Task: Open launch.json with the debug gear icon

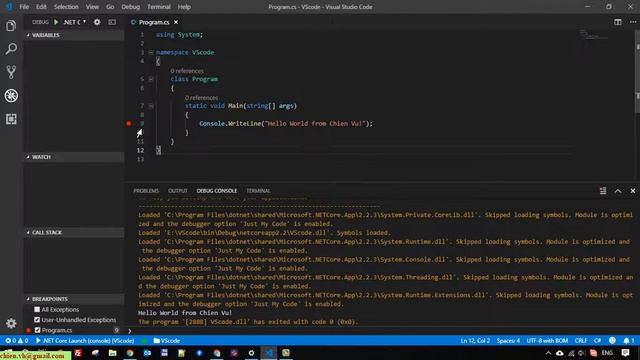Action: (x=97, y=22)
